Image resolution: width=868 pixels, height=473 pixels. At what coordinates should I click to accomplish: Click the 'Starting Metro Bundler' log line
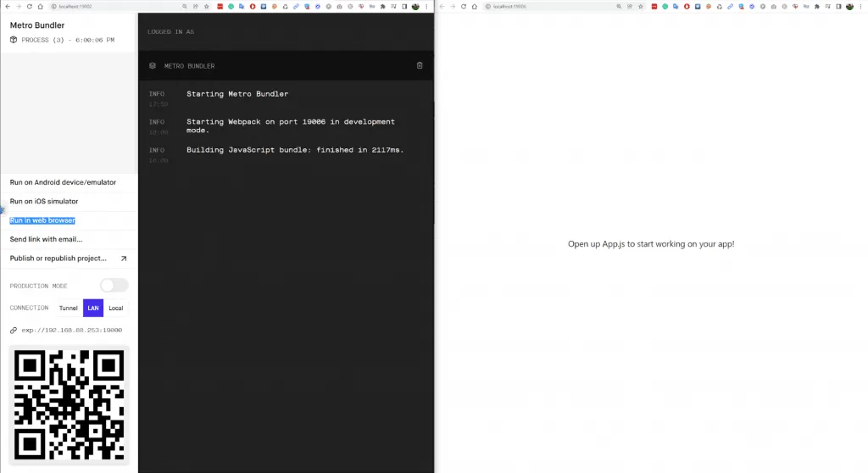tap(237, 94)
